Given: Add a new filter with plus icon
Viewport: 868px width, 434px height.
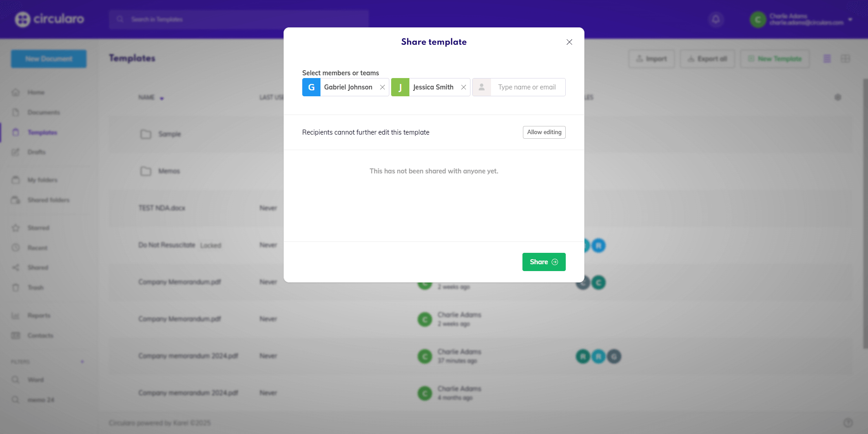Looking at the screenshot, I should point(82,361).
